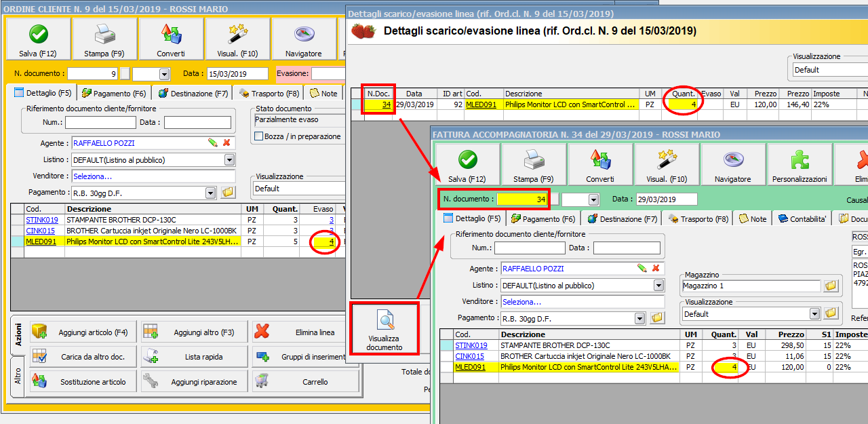Click Salva (F12) in Fattura Accompagnatoria window
The width and height of the screenshot is (868, 424).
tap(467, 165)
